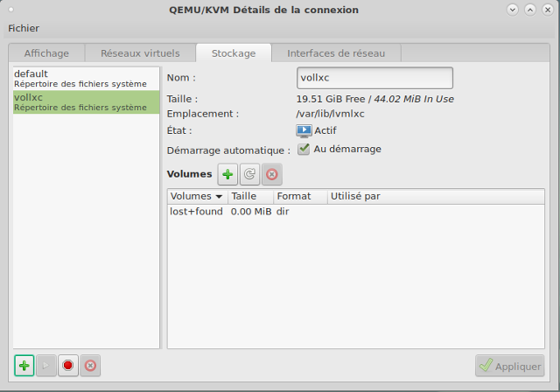Click the Nom field containing vollxc
560x392 pixels.
tap(374, 78)
